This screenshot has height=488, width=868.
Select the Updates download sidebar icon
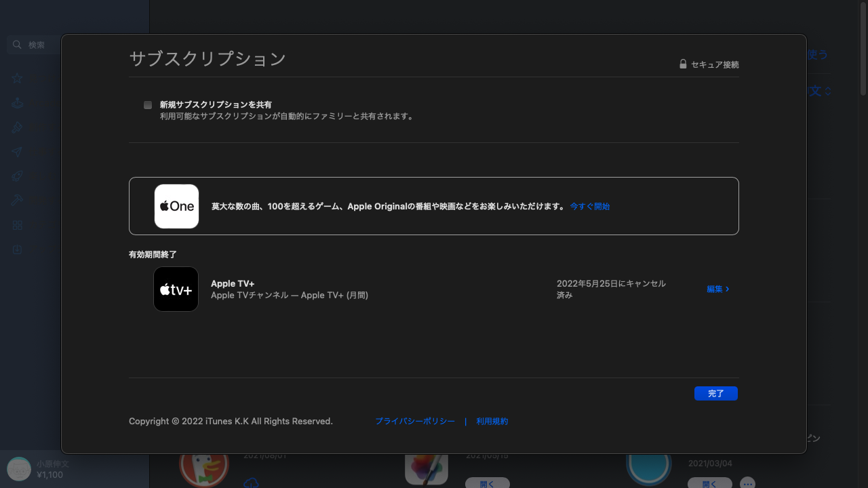18,249
